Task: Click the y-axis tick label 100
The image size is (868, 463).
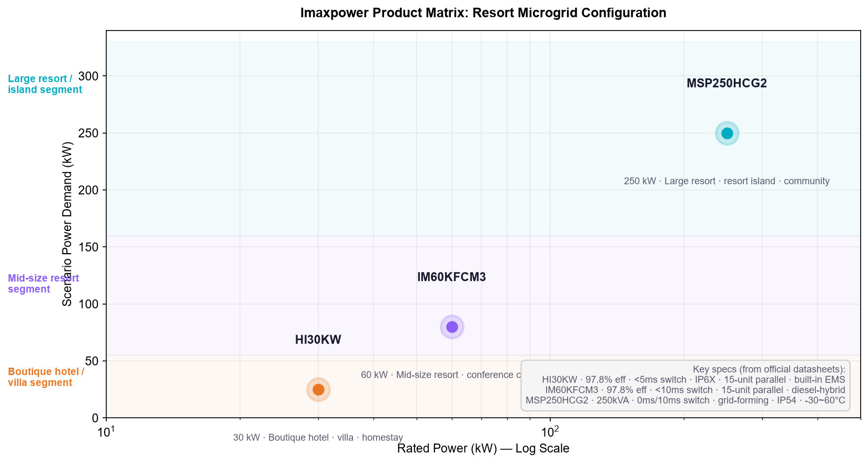Action: click(88, 305)
